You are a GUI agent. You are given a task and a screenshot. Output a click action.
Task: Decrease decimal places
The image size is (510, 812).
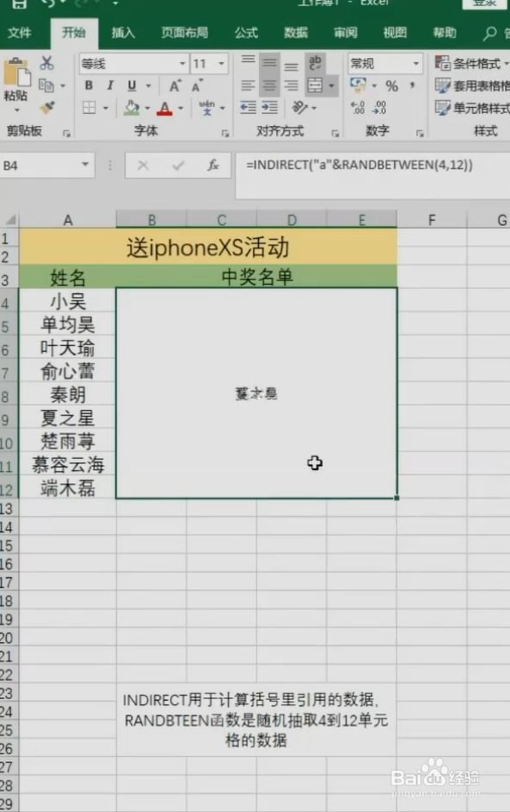pyautogui.click(x=380, y=107)
